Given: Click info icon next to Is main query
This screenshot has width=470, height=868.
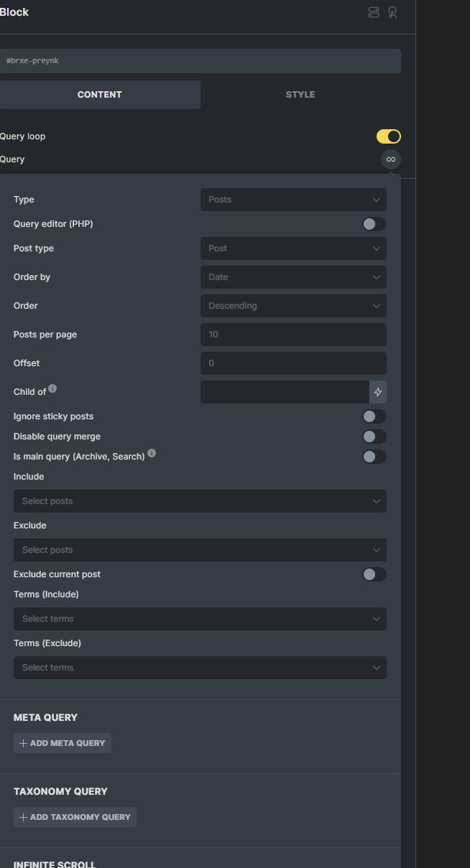Looking at the screenshot, I should (152, 453).
